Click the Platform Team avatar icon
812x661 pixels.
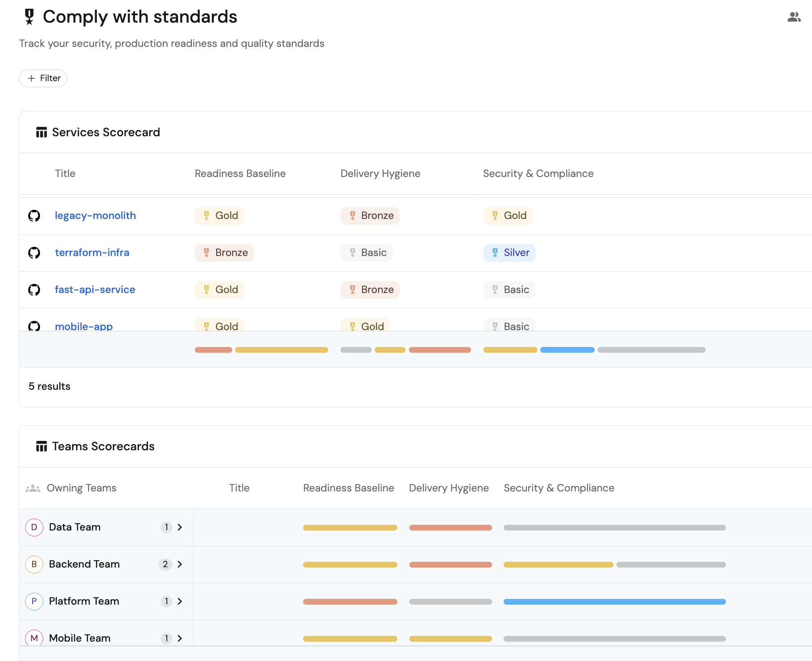[x=34, y=601]
